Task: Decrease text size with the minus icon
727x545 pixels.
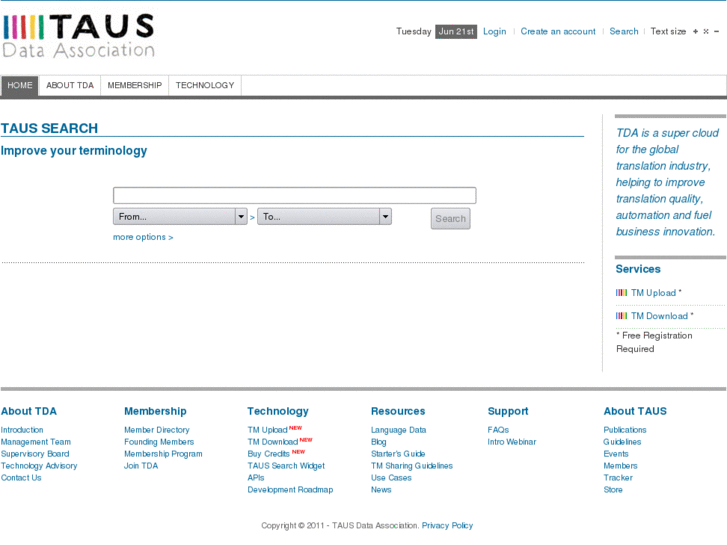Action: [716, 32]
